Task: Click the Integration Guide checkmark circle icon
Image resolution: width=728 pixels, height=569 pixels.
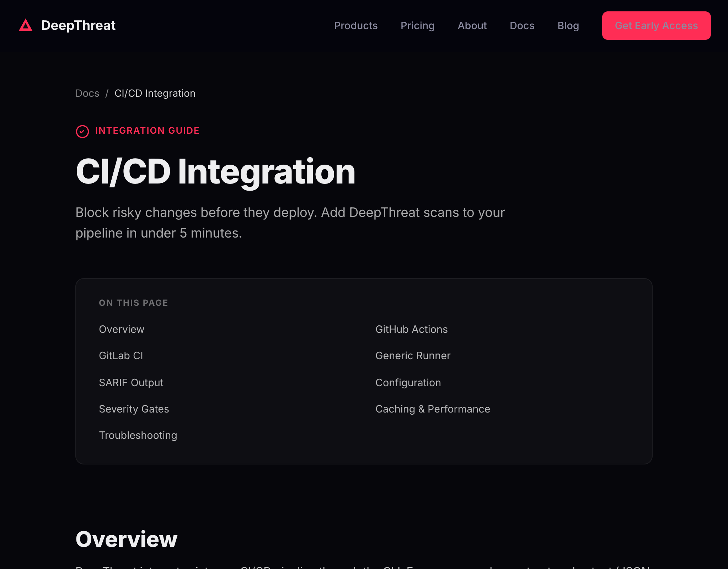Action: click(x=82, y=131)
